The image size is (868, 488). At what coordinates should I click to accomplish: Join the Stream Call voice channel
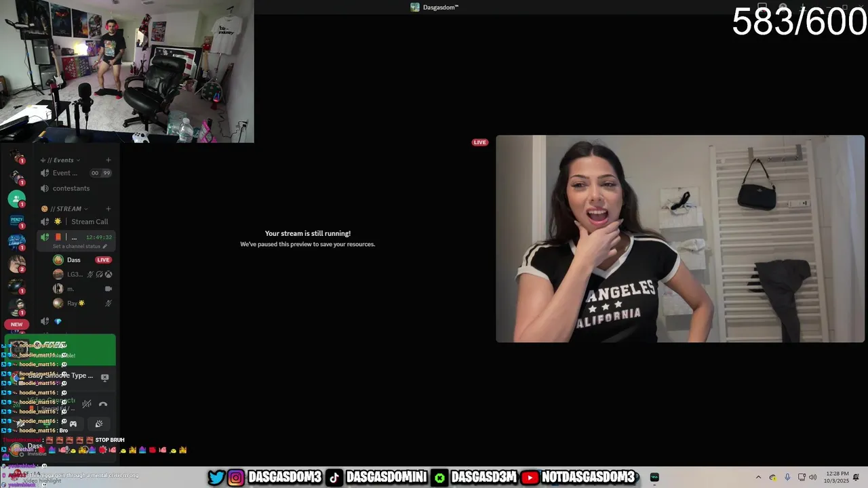[x=76, y=222]
